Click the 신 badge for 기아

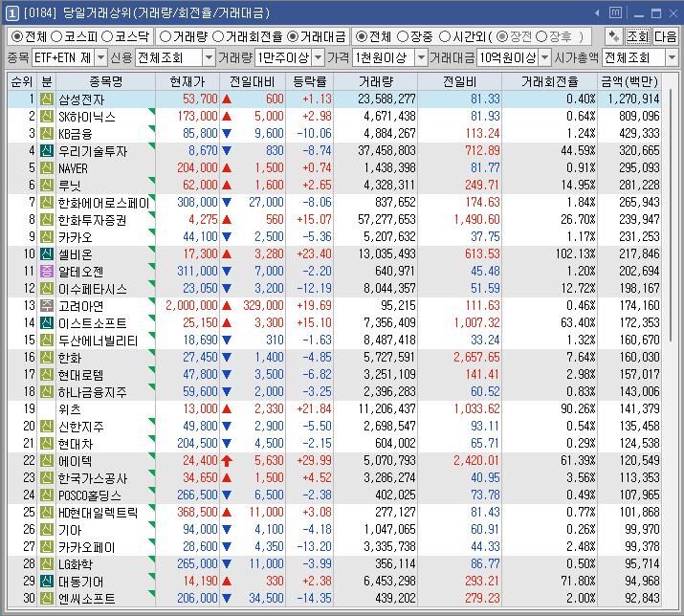click(47, 529)
